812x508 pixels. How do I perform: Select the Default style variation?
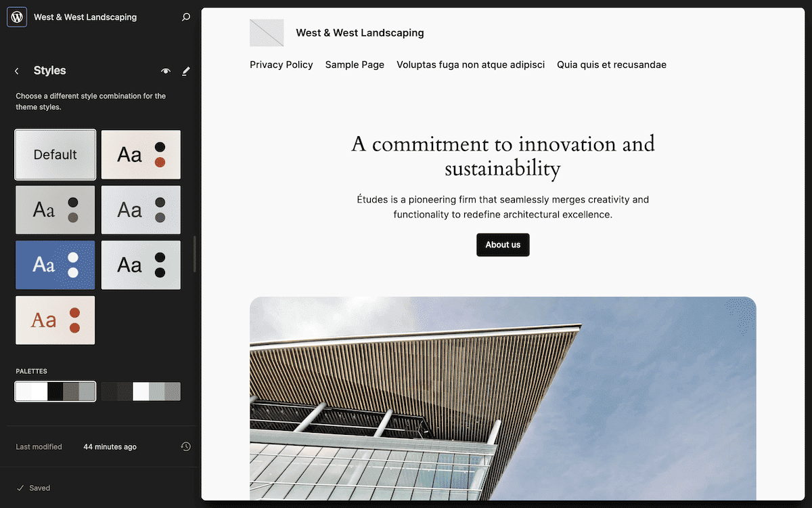[x=55, y=154]
